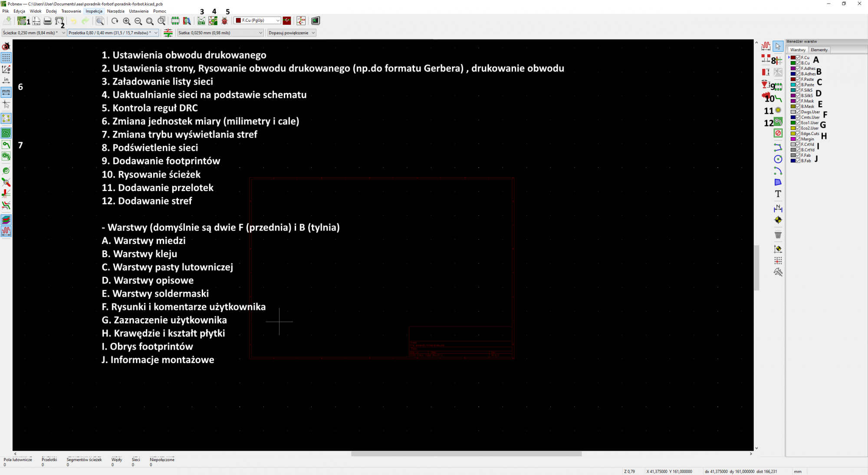Click the print board icon
The height and width of the screenshot is (475, 868).
coord(48,20)
